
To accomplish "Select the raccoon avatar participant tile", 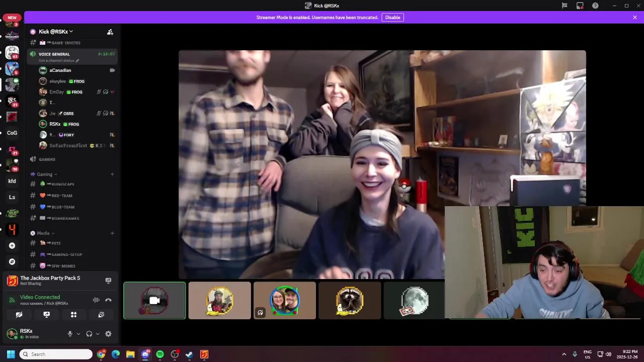I will 350,301.
